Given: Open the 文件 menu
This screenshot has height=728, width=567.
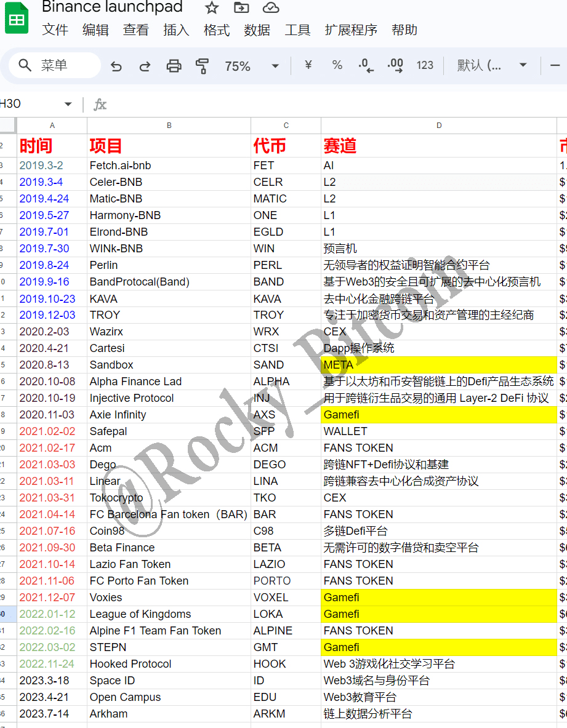Looking at the screenshot, I should coord(55,30).
